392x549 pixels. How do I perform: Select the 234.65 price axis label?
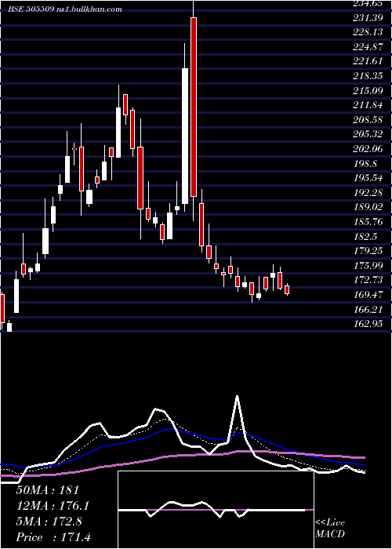pos(368,4)
